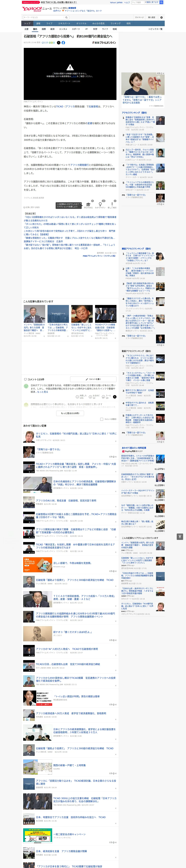The image size is (186, 868).
Task: Toggle コメント非表示 checkbox
Action: (102, 419)
